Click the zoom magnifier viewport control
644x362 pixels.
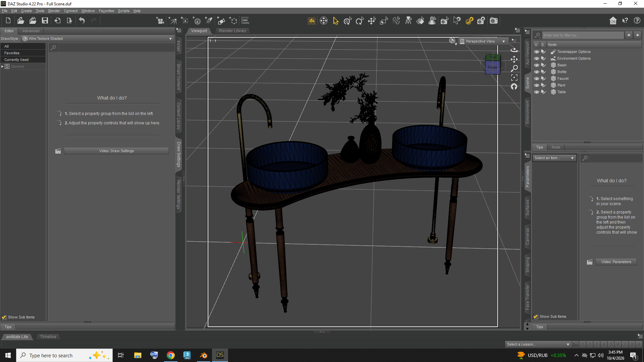514,68
